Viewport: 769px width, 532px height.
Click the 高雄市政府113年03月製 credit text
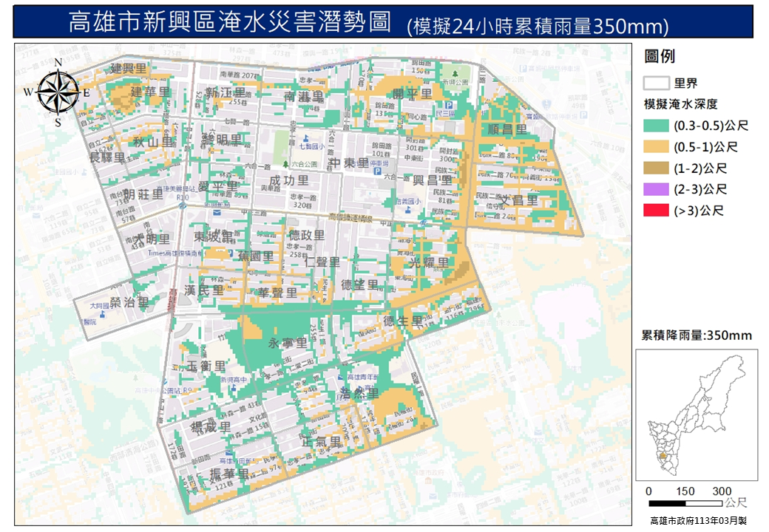click(x=698, y=521)
